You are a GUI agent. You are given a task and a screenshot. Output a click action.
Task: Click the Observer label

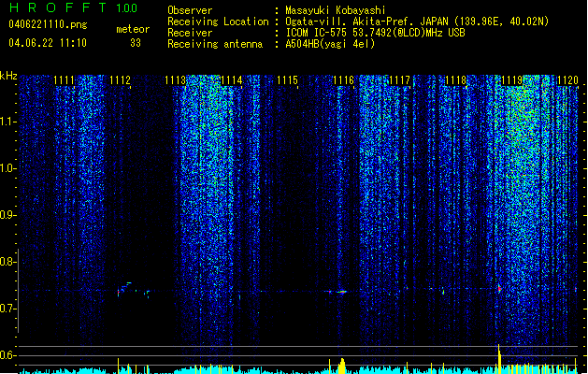190,10
